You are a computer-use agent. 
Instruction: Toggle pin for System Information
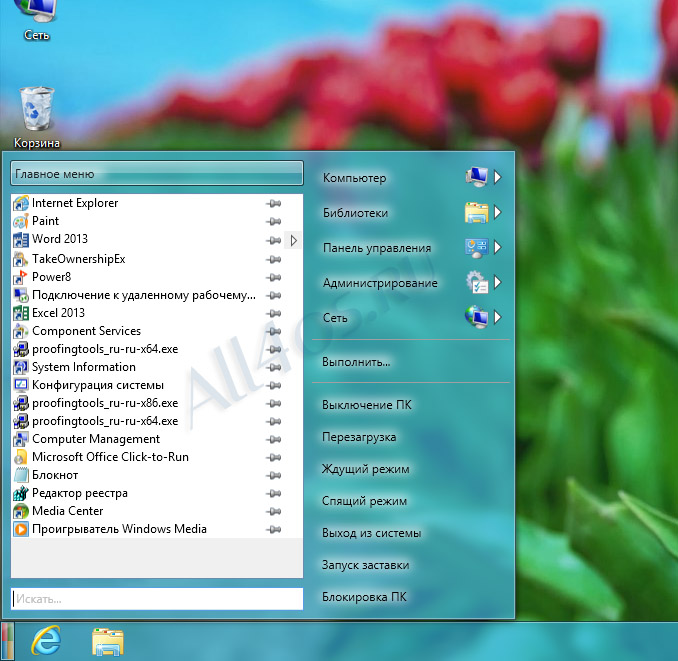point(273,367)
